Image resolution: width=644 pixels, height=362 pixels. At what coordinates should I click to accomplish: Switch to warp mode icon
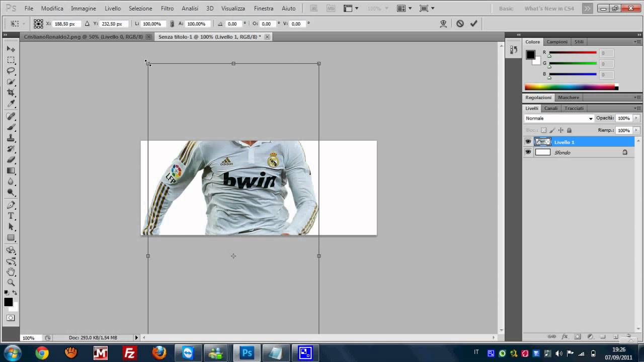pos(443,24)
